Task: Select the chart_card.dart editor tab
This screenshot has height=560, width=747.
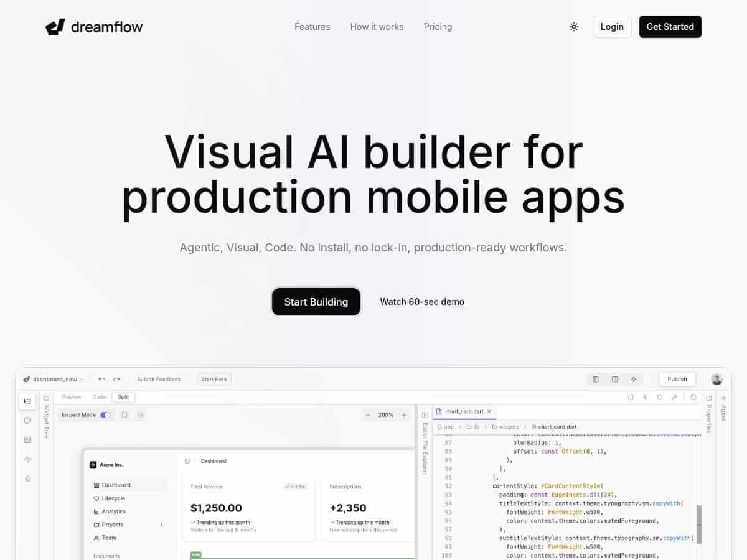Action: (464, 411)
